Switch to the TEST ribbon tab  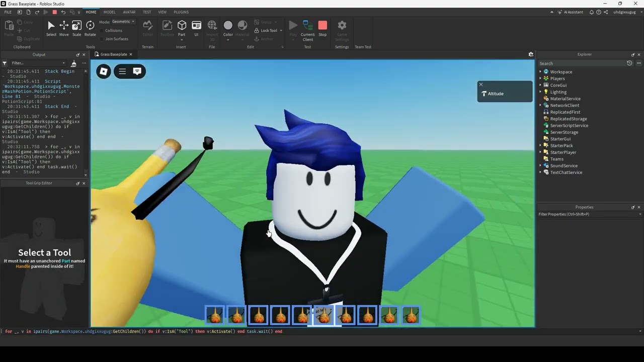[x=147, y=12]
